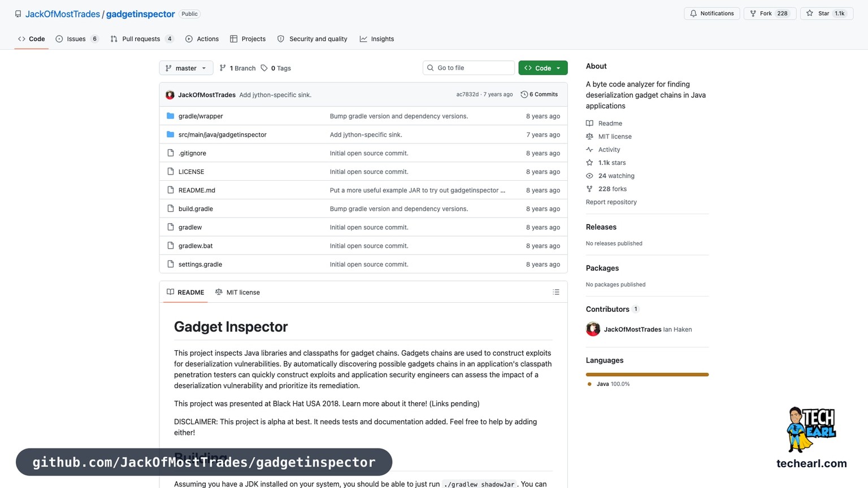868x488 pixels.
Task: Open the gradlew file
Action: 190,227
